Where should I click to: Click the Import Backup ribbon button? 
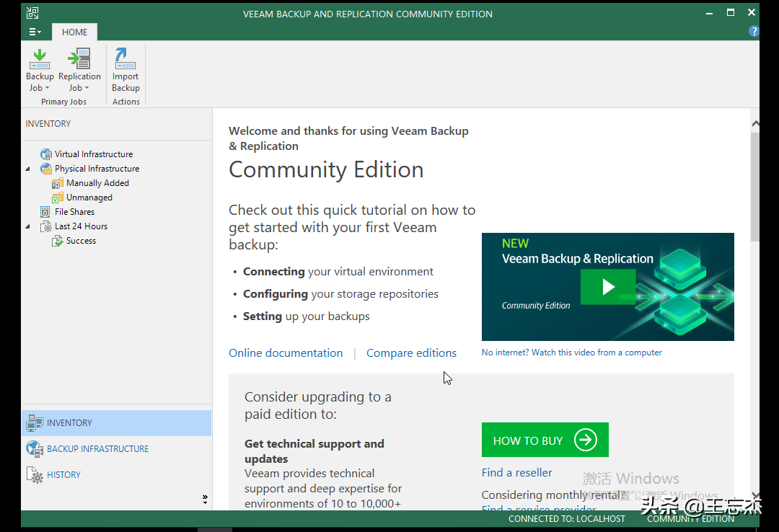pos(126,70)
